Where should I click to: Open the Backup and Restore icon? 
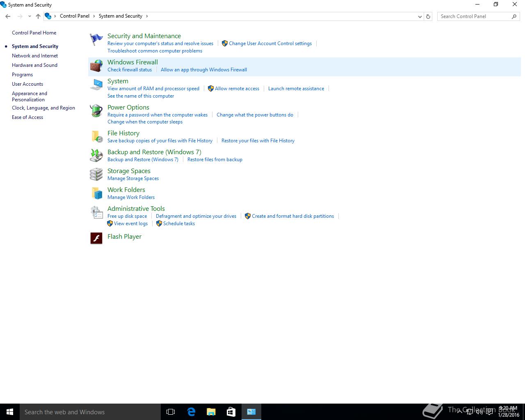click(96, 155)
